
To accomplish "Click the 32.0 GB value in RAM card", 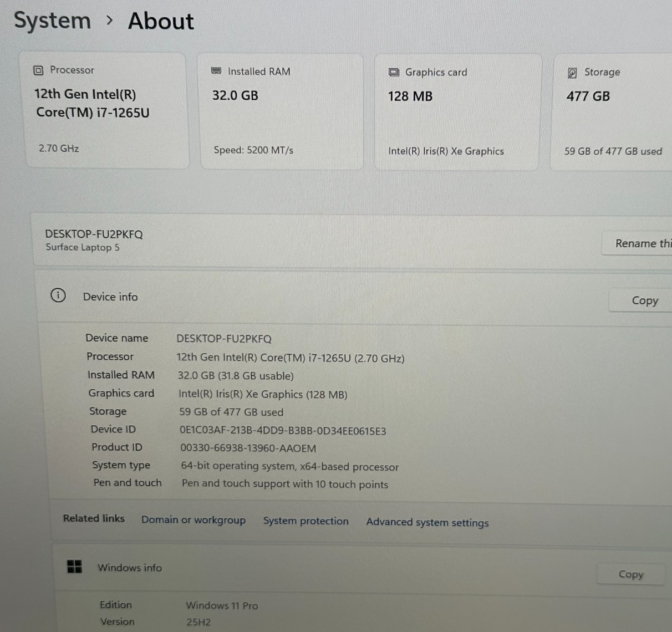I will [235, 95].
